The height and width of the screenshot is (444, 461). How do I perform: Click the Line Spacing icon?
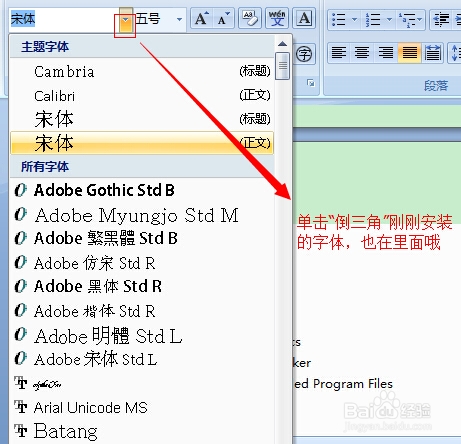[455, 53]
